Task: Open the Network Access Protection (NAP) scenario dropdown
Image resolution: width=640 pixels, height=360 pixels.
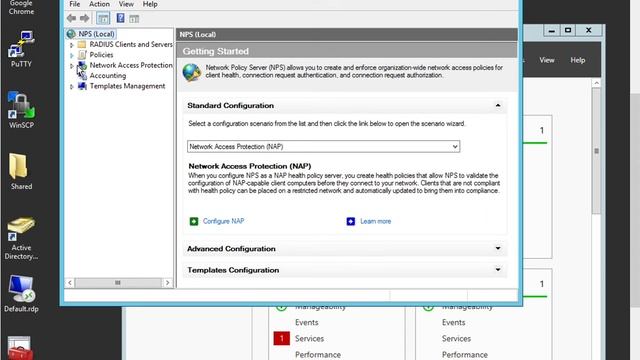Action: 323,147
